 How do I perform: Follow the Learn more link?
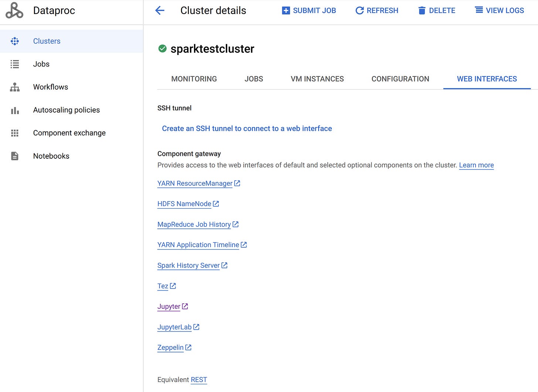[x=476, y=165]
